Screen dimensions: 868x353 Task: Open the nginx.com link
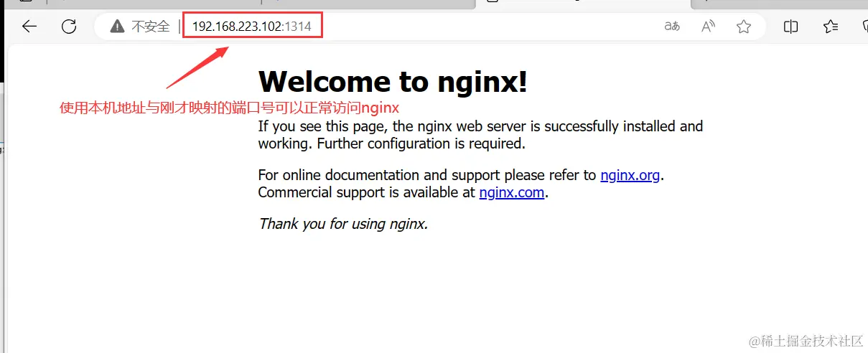click(511, 192)
